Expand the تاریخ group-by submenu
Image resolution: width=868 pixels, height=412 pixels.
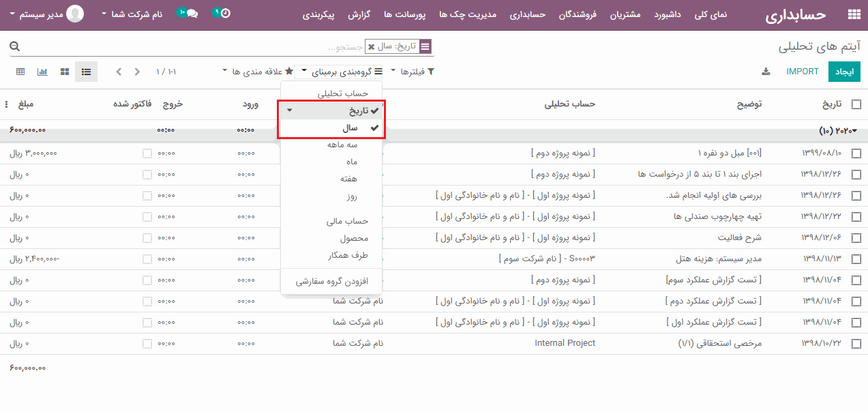click(x=332, y=111)
